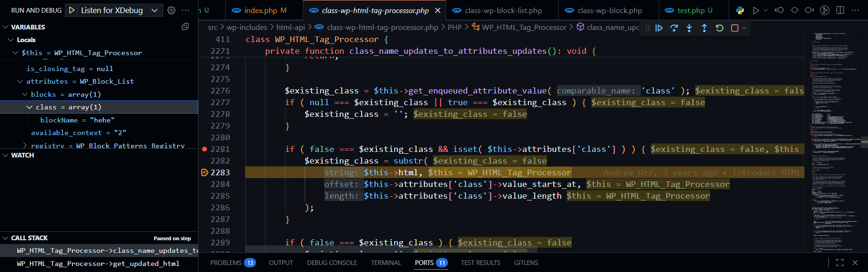The image size is (868, 272).
Task: Click the Step Into debug arrow
Action: tap(689, 28)
